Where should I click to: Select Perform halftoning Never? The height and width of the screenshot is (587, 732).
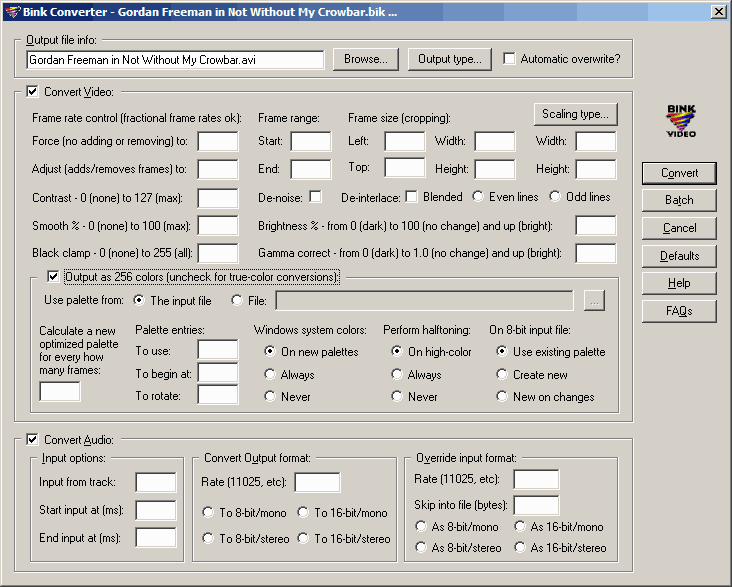click(397, 396)
